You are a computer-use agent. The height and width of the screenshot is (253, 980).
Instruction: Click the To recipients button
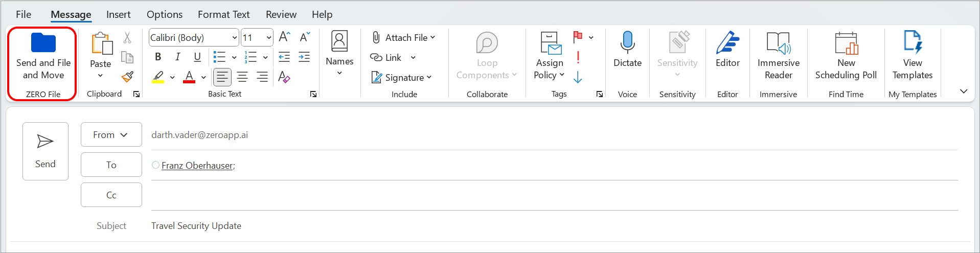111,165
